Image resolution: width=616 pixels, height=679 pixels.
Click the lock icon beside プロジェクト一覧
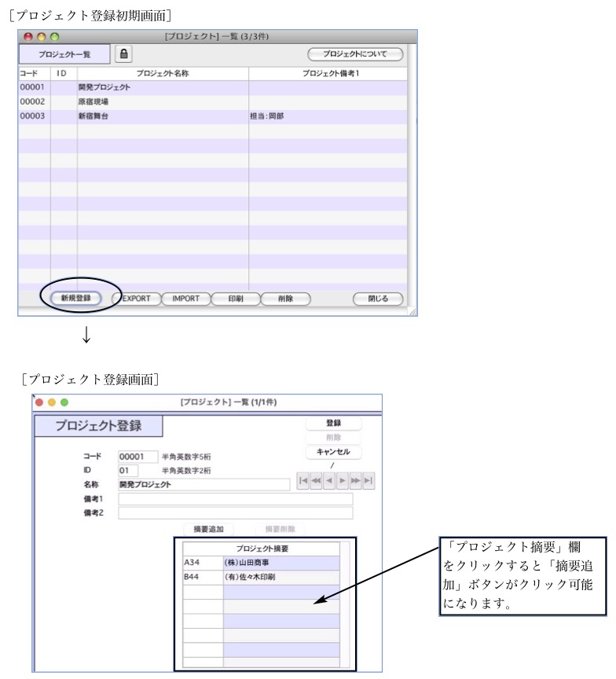[x=124, y=53]
